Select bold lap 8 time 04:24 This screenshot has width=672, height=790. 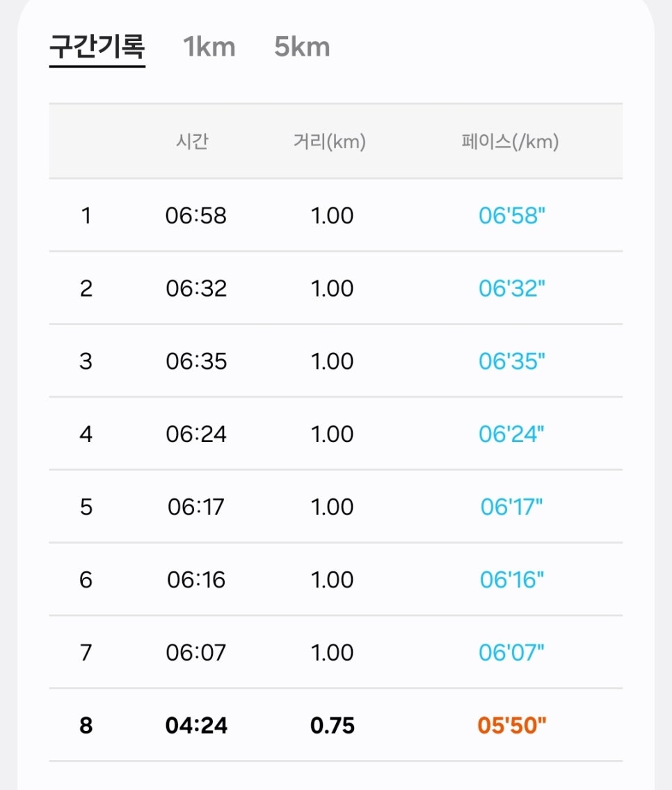coord(196,725)
